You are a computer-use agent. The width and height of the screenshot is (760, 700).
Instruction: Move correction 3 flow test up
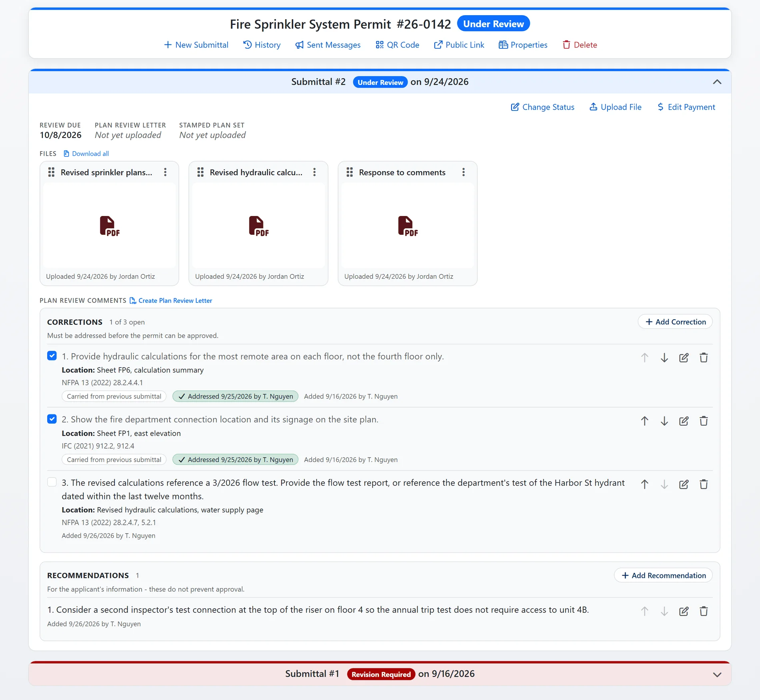tap(645, 484)
